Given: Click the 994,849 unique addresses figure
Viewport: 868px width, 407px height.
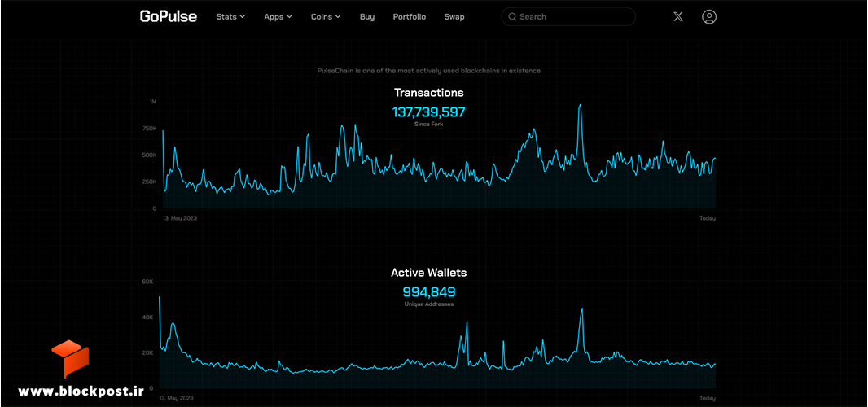Looking at the screenshot, I should [x=429, y=292].
